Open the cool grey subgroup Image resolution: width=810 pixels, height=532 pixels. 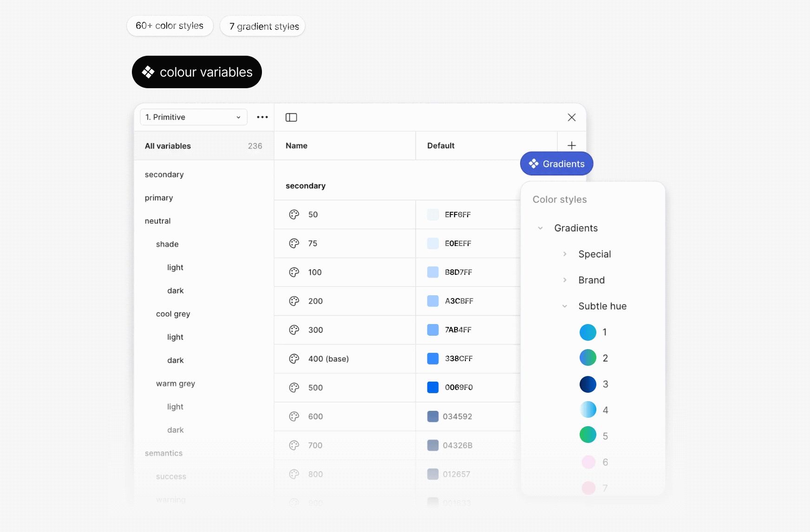[x=173, y=314]
